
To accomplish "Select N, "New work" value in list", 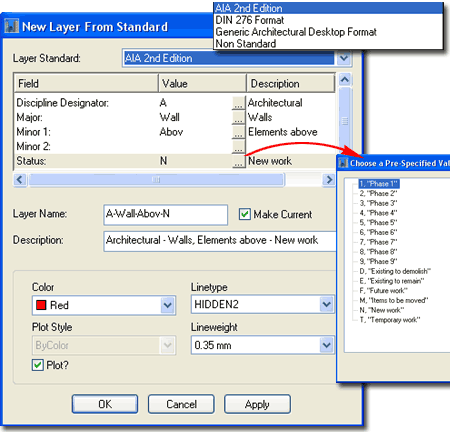I will [382, 310].
